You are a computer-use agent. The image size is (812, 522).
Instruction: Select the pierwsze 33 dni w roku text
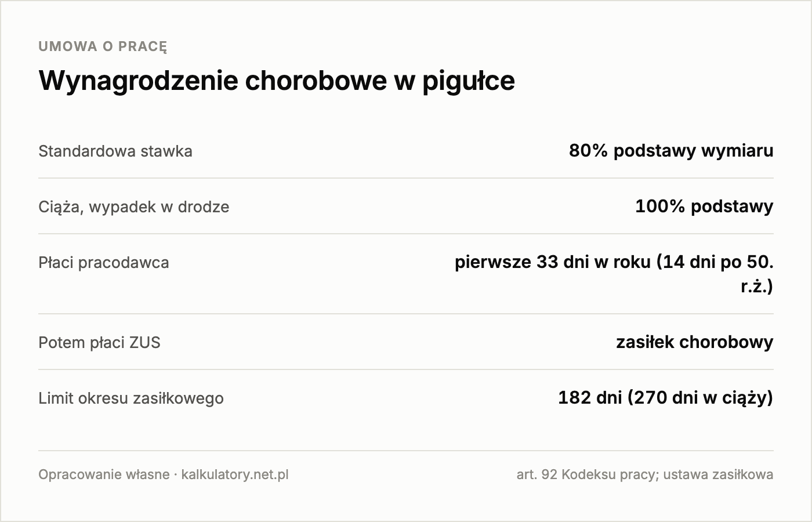[x=553, y=262]
